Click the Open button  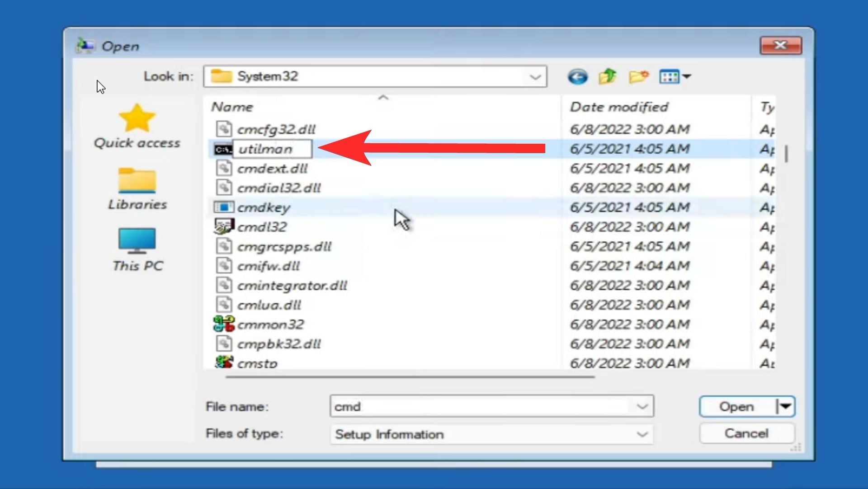pos(736,406)
